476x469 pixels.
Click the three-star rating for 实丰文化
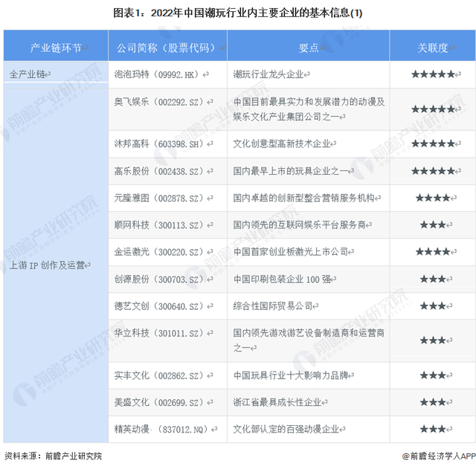433,375
